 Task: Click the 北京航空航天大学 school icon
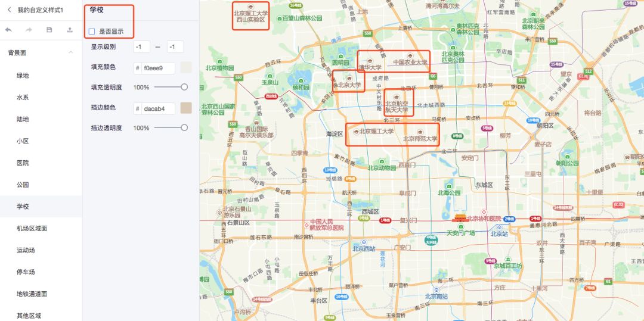(x=397, y=96)
